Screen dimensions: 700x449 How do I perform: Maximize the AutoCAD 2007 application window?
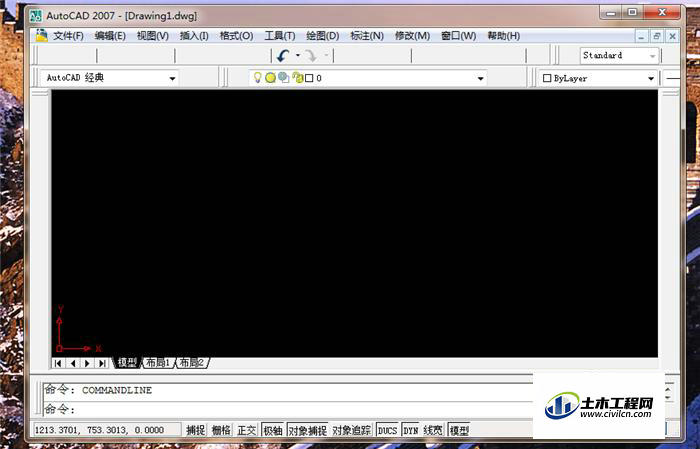[633, 12]
